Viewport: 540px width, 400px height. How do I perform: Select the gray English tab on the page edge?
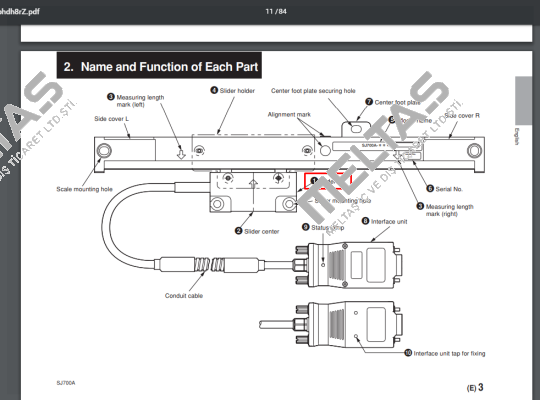coord(523,101)
